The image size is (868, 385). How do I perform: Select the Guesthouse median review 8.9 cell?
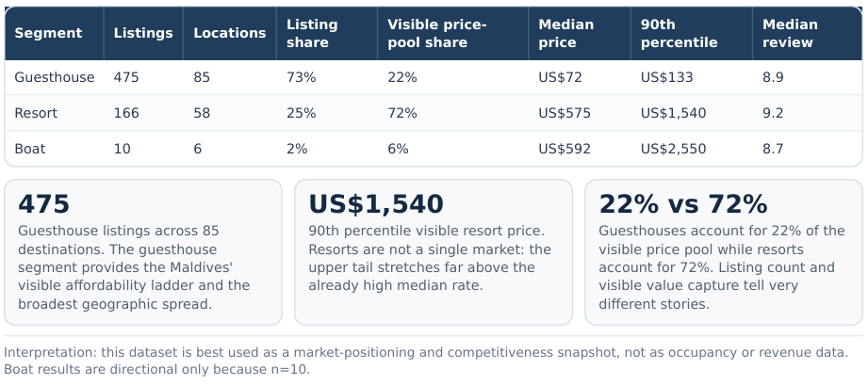click(x=773, y=77)
